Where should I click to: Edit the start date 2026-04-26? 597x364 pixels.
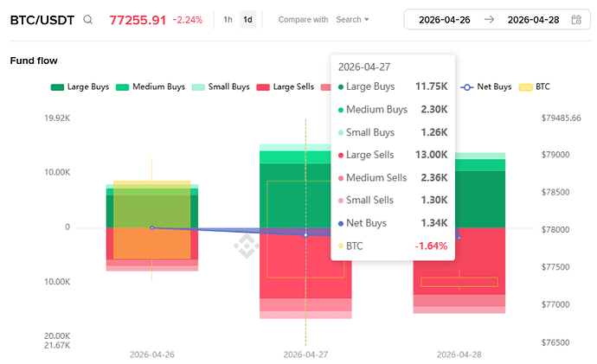point(445,20)
